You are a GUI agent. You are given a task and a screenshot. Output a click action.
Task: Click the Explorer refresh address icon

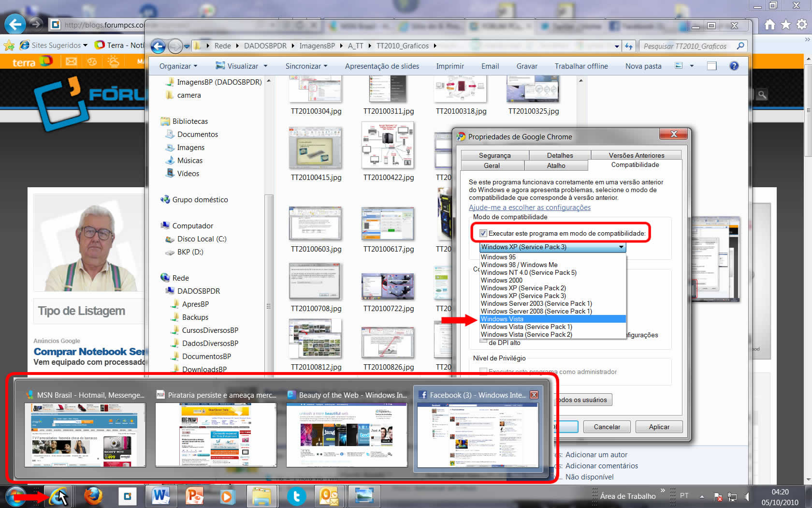pyautogui.click(x=628, y=46)
